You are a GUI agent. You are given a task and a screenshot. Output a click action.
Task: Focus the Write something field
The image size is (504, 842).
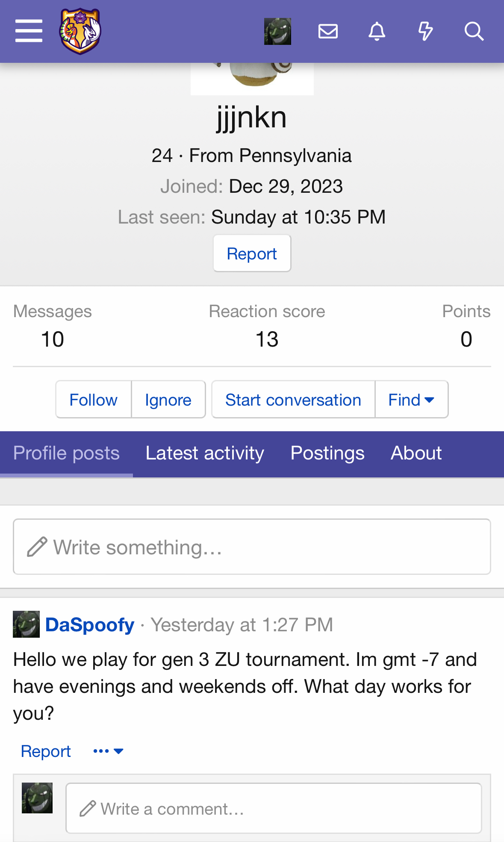pyautogui.click(x=252, y=547)
